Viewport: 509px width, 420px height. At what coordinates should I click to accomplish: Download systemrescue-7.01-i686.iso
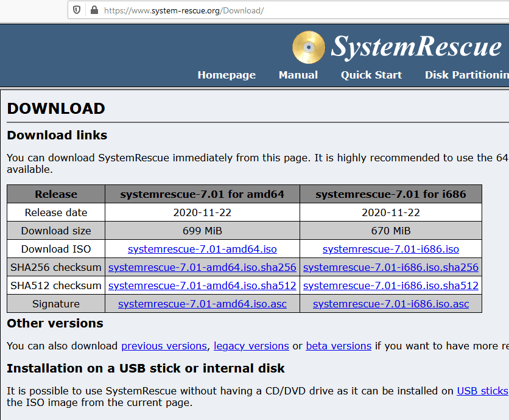(x=391, y=249)
